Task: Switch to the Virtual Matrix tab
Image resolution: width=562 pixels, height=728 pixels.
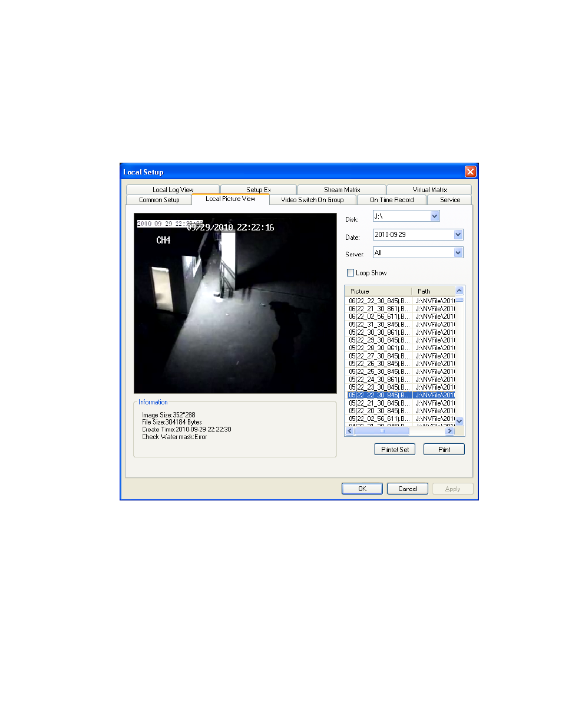Action: (429, 190)
